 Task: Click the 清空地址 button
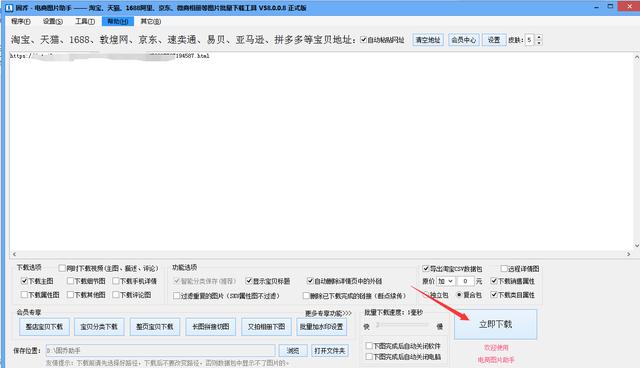(428, 40)
